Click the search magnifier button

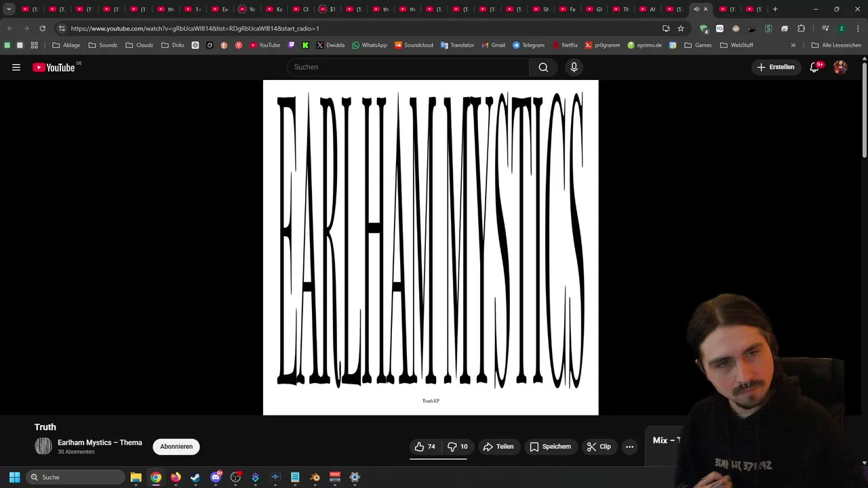coord(543,67)
